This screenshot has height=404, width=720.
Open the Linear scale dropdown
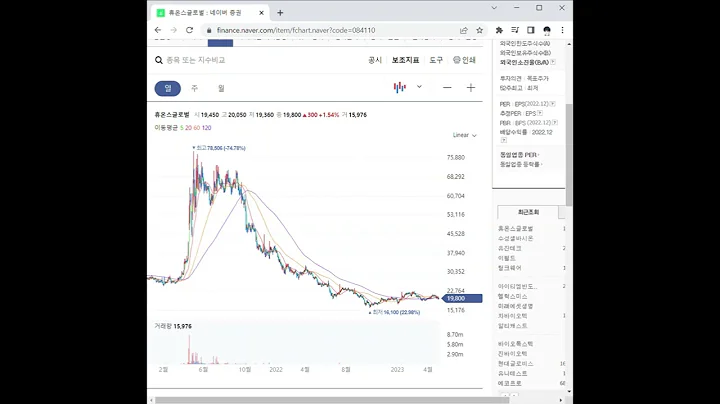click(x=465, y=135)
